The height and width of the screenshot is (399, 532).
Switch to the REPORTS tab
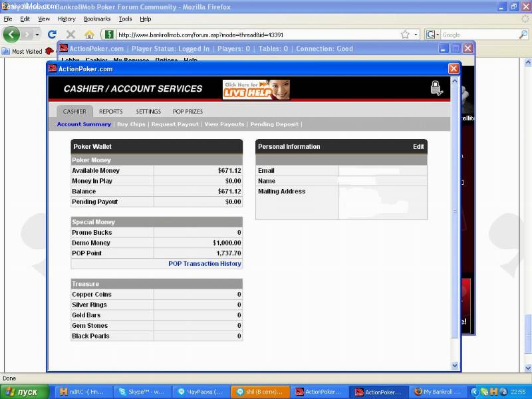point(111,111)
